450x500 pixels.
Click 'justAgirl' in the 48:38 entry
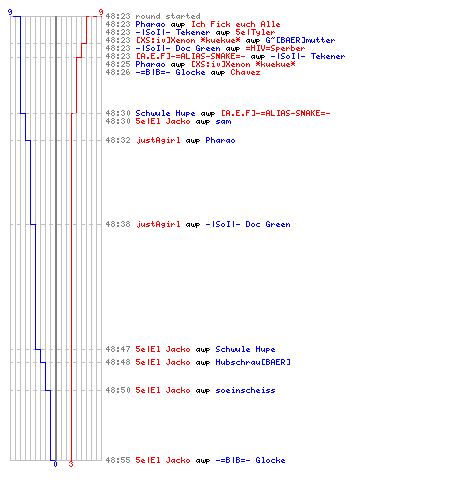point(158,224)
